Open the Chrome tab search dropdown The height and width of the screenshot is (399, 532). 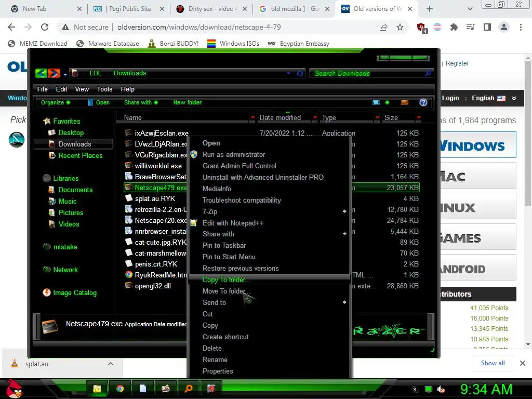click(x=470, y=9)
